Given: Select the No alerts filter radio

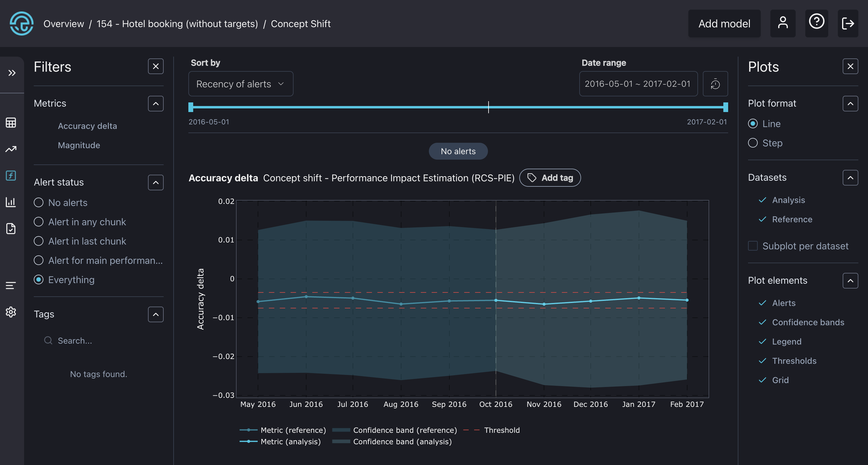Looking at the screenshot, I should pyautogui.click(x=39, y=203).
